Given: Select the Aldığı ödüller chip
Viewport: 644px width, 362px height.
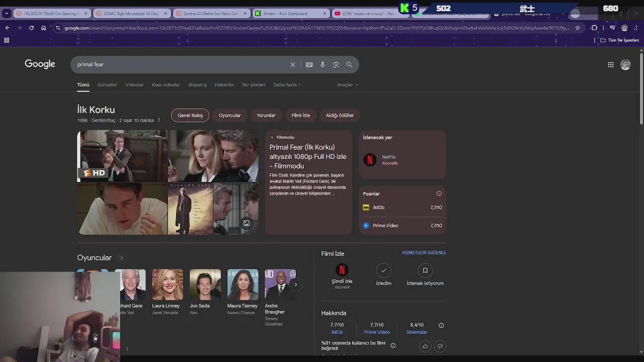Looking at the screenshot, I should pos(340,115).
